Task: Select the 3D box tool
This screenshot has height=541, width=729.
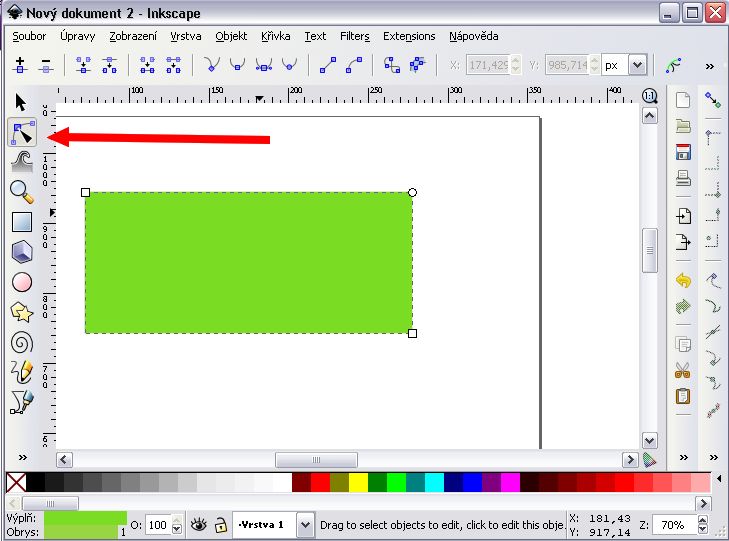Action: pyautogui.click(x=22, y=252)
